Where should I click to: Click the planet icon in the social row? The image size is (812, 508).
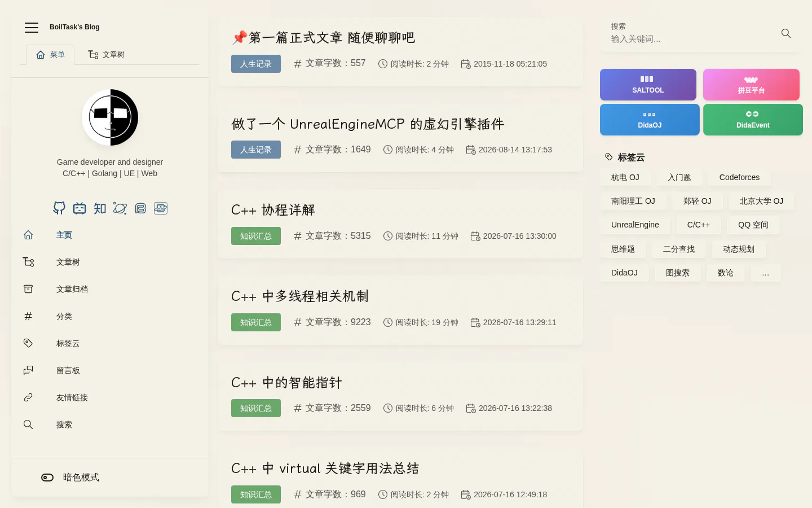click(120, 208)
